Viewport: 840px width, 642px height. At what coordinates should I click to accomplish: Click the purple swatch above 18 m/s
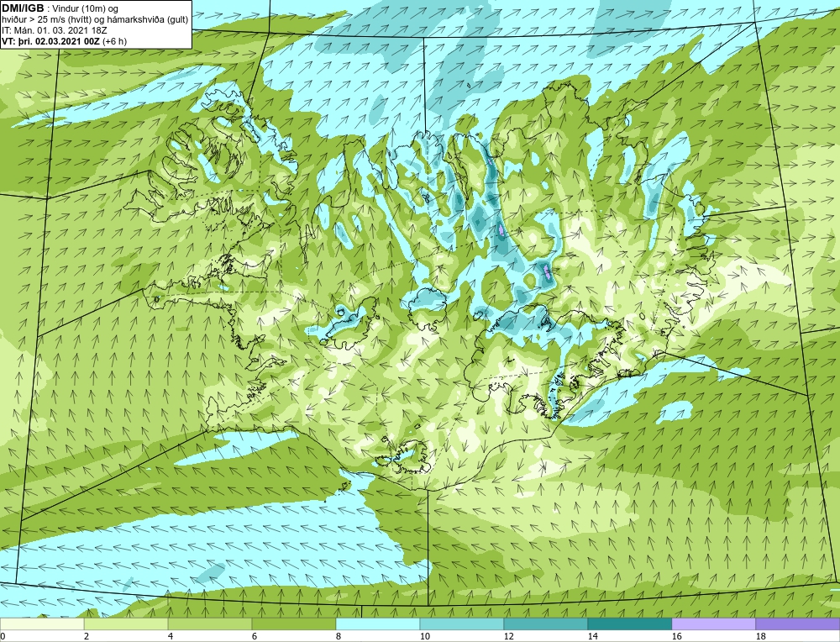click(x=798, y=624)
